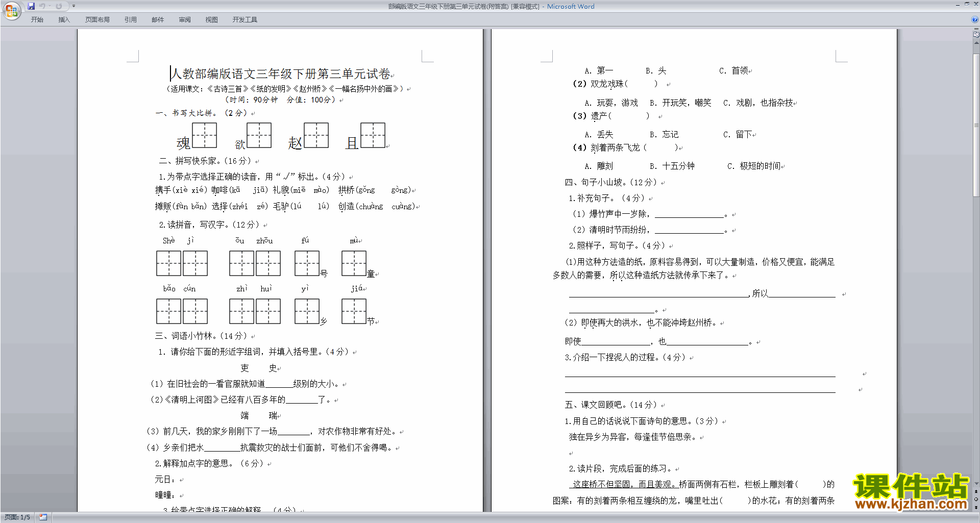Save document with floppy disk icon

(x=31, y=6)
